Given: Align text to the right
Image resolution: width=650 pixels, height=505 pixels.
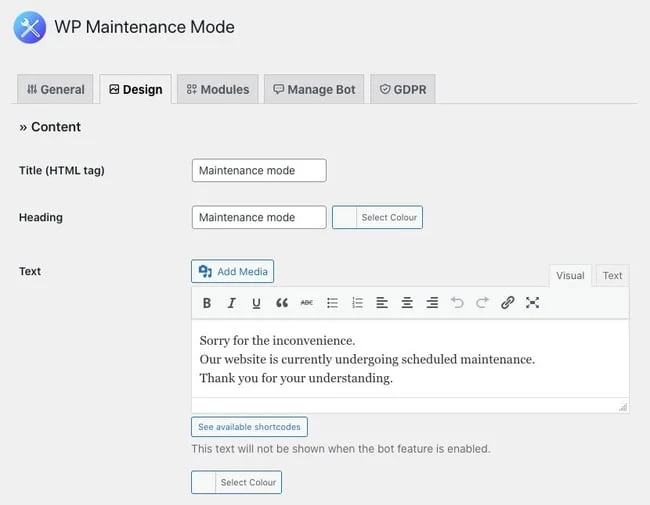Looking at the screenshot, I should (x=432, y=303).
